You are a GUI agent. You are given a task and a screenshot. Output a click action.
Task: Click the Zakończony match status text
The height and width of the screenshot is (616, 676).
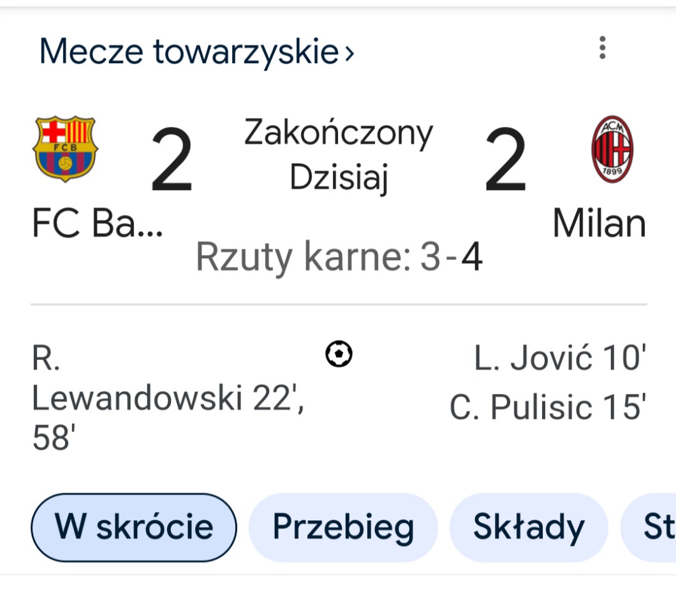point(339,133)
